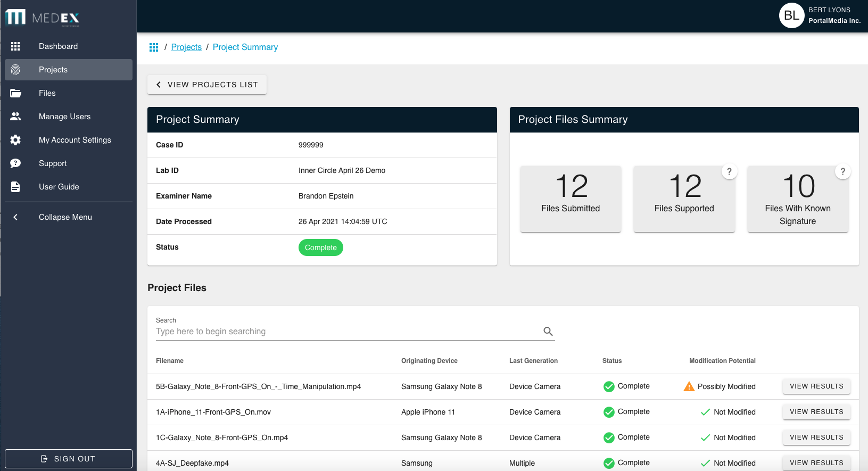Click the Apple iPhone 11 device cell
Screen dimensions: 868x471
click(x=428, y=412)
